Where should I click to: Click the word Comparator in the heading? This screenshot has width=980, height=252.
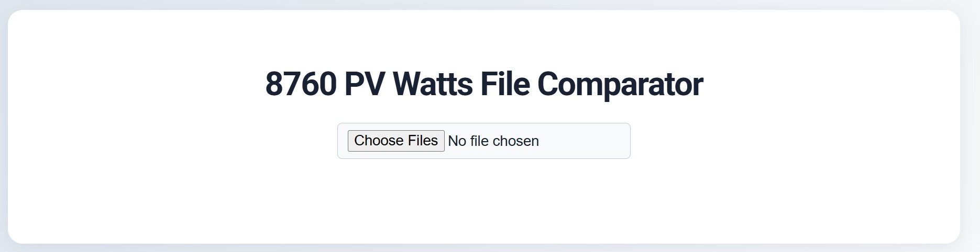(x=620, y=84)
